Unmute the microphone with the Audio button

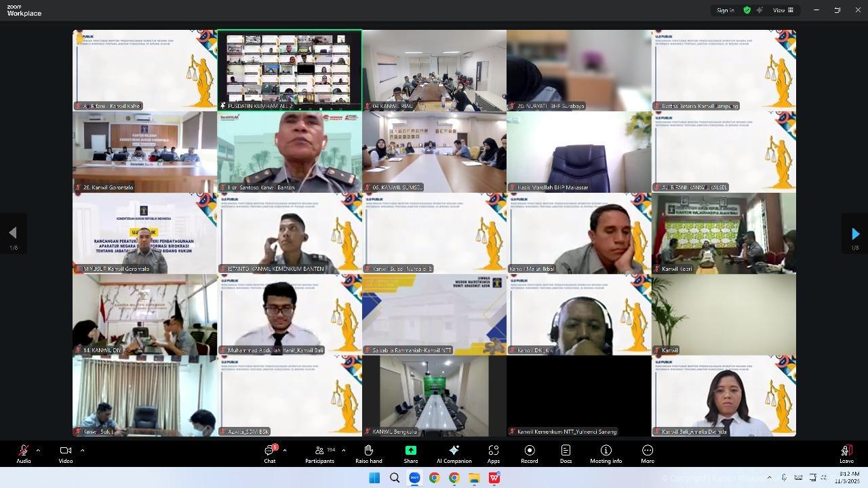click(x=24, y=453)
